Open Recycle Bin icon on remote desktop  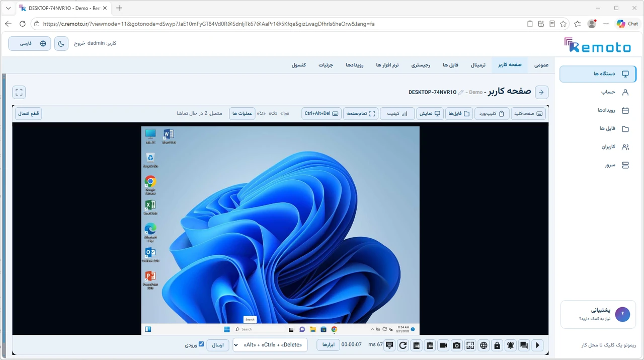coord(150,160)
